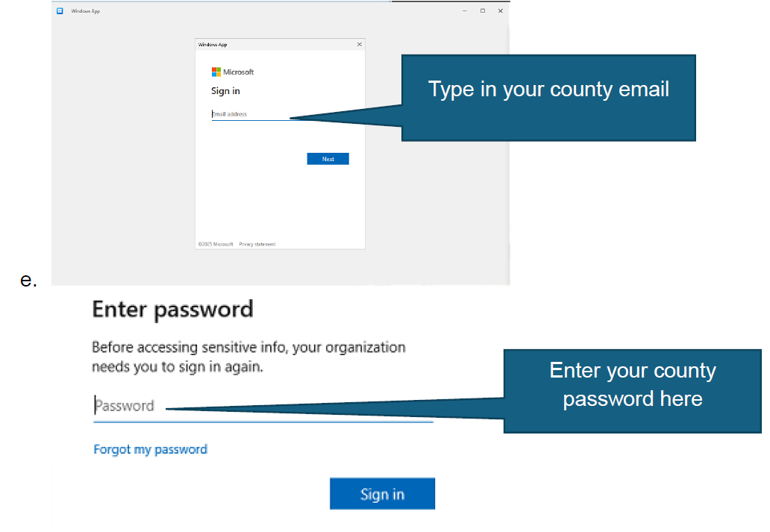Viewport: 770px width, 532px height.
Task: Click the Microsoft four-square logo
Action: pyautogui.click(x=216, y=72)
